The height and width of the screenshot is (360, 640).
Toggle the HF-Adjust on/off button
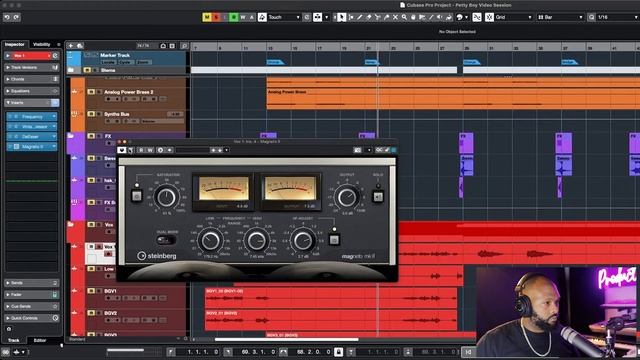tap(334, 240)
